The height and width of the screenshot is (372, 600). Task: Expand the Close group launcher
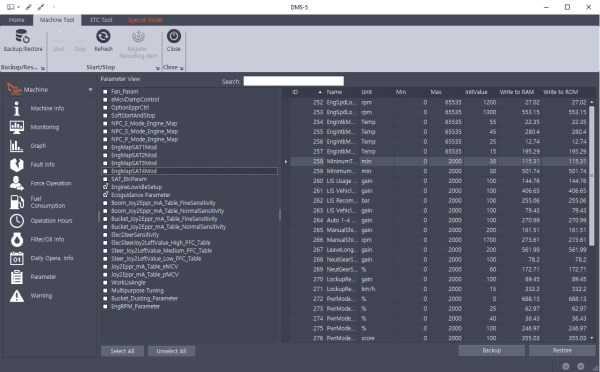181,68
